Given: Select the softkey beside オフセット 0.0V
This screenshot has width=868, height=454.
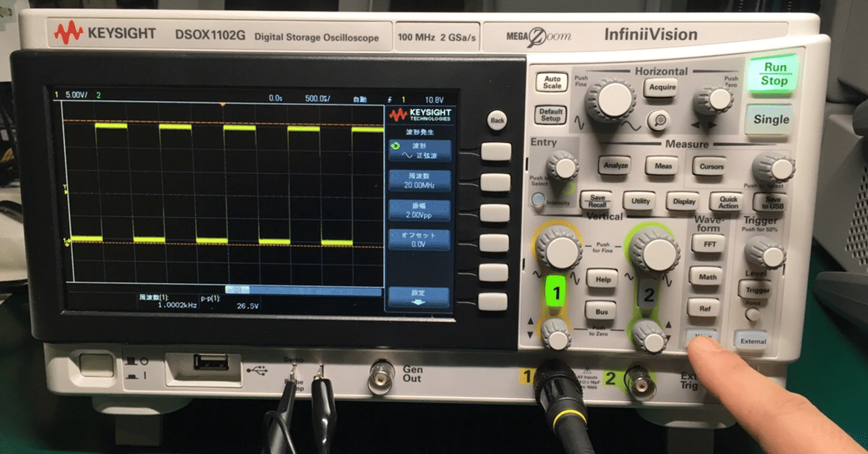Looking at the screenshot, I should click(x=494, y=243).
